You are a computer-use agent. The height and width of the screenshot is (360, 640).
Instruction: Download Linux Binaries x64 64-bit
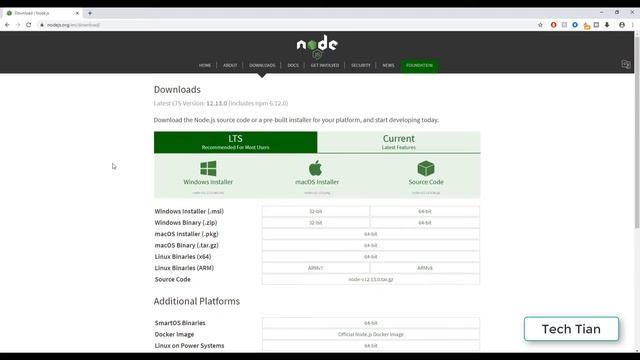(371, 257)
